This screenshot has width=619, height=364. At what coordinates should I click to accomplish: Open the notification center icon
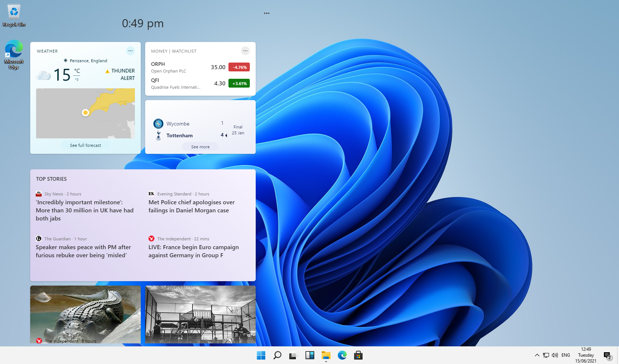pyautogui.click(x=607, y=355)
